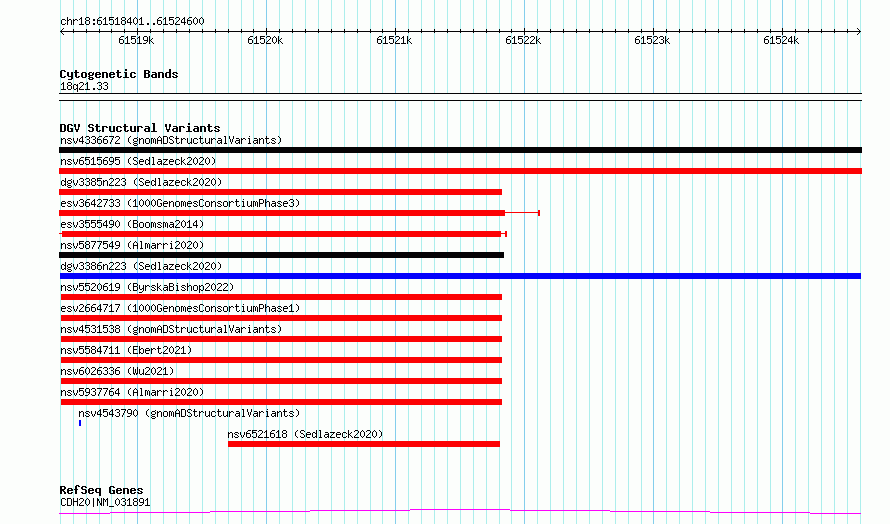Image resolution: width=890 pixels, height=524 pixels.
Task: Click the blue dgv3386n223 variant bar
Action: click(x=460, y=276)
